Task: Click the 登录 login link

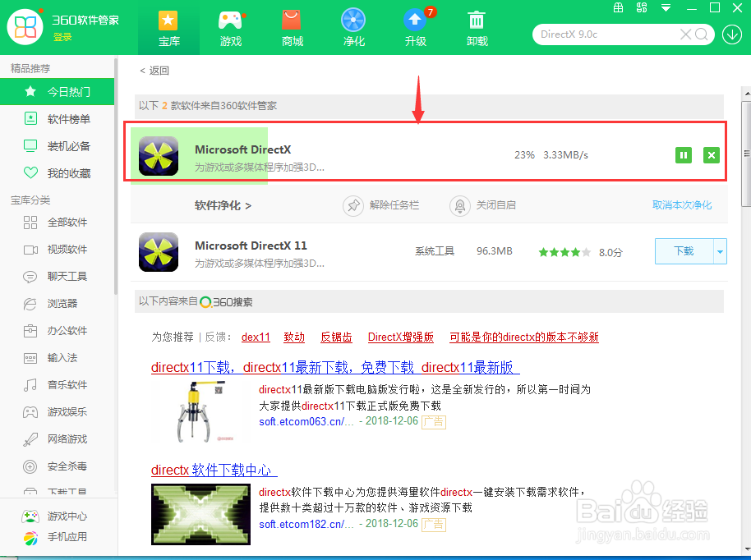Action: click(x=62, y=37)
